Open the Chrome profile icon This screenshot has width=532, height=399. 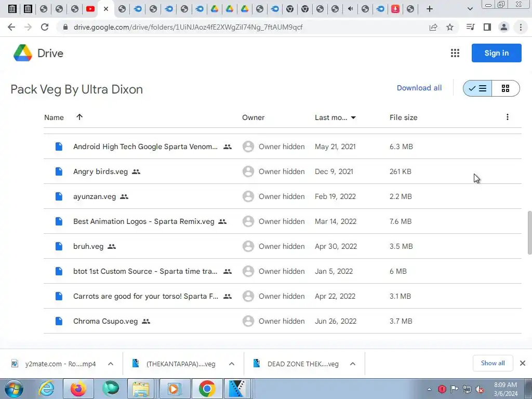504,27
